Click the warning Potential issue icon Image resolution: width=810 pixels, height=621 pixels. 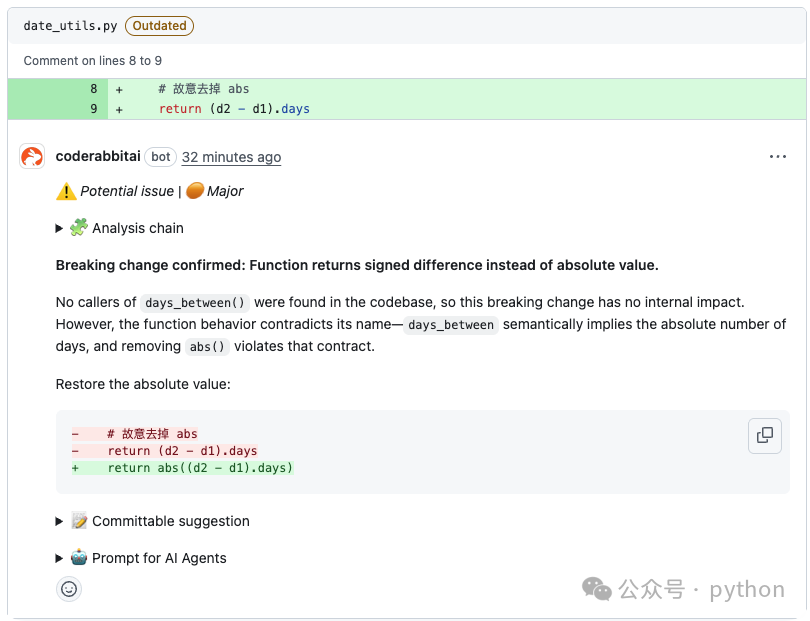coord(66,191)
